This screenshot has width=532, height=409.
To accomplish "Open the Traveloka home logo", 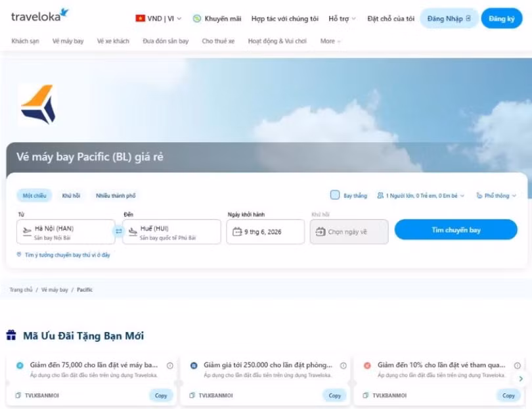I will [x=39, y=16].
